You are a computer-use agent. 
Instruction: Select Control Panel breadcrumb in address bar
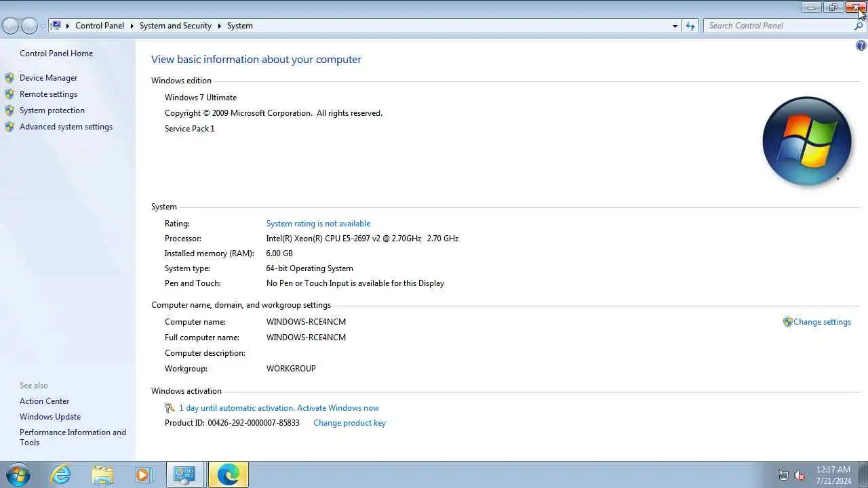pyautogui.click(x=100, y=26)
